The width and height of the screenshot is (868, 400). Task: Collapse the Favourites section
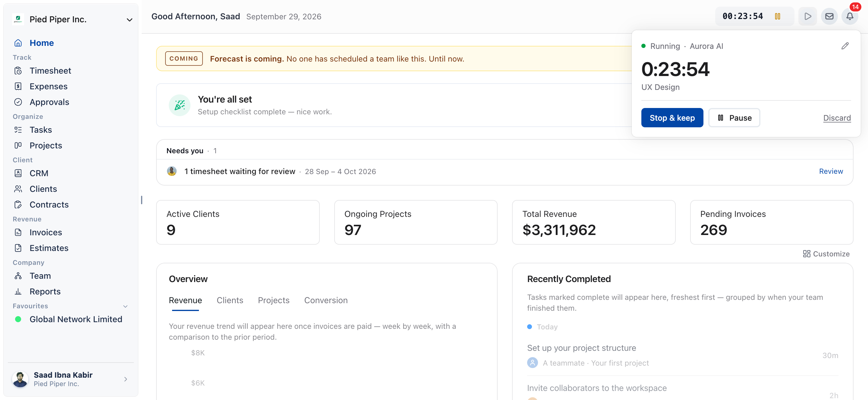(x=125, y=306)
